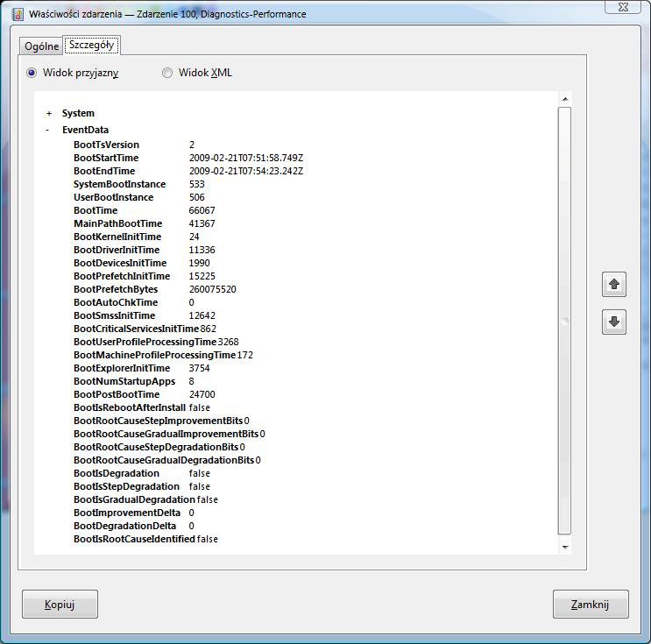The width and height of the screenshot is (651, 644).
Task: Select the BootDevicesInitTime field name
Action: pyautogui.click(x=120, y=263)
